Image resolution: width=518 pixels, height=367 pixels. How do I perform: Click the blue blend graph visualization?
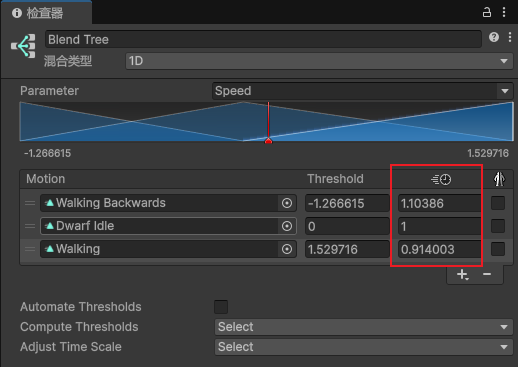click(266, 122)
